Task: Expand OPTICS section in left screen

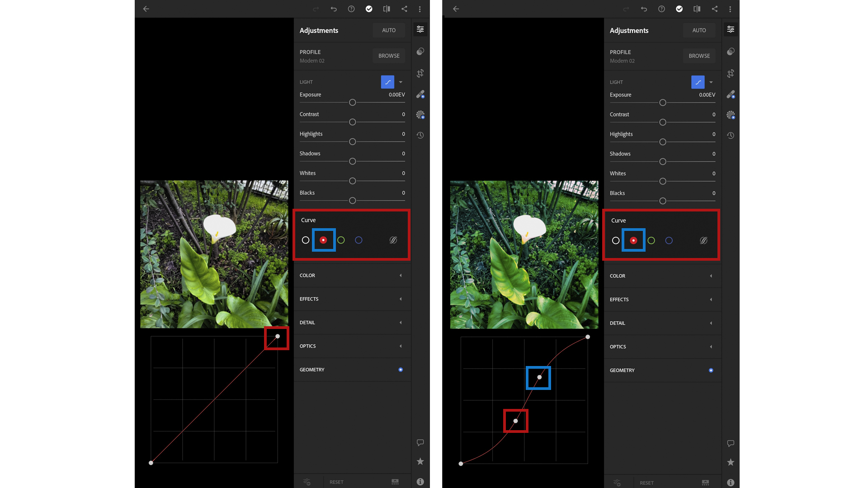Action: pyautogui.click(x=352, y=346)
